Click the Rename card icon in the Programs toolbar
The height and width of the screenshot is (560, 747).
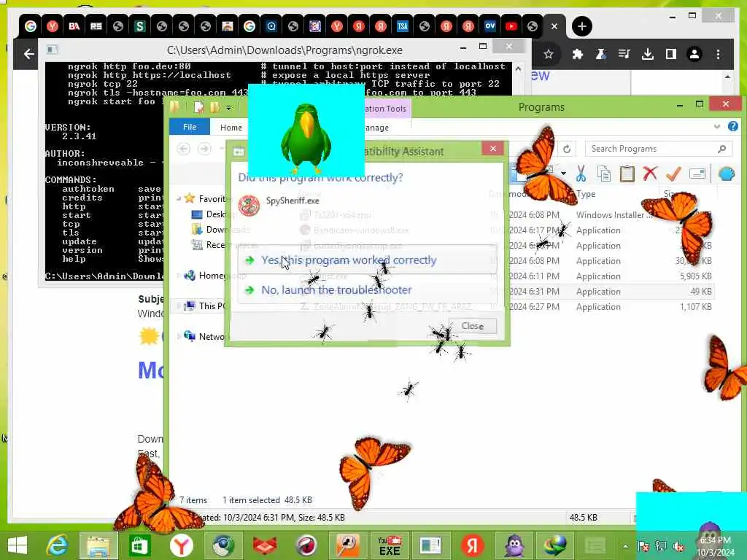point(697,174)
